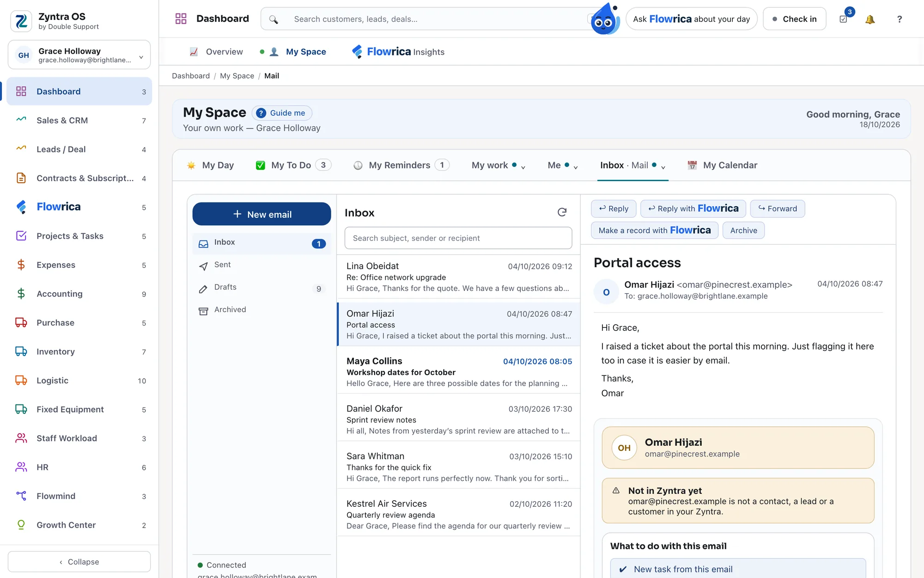
Task: Click the Archive button
Action: [744, 230]
